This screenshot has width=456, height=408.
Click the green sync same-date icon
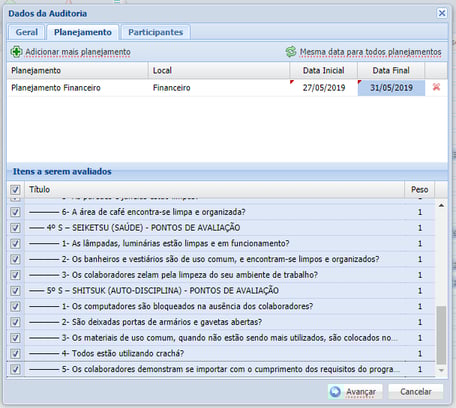[x=291, y=52]
